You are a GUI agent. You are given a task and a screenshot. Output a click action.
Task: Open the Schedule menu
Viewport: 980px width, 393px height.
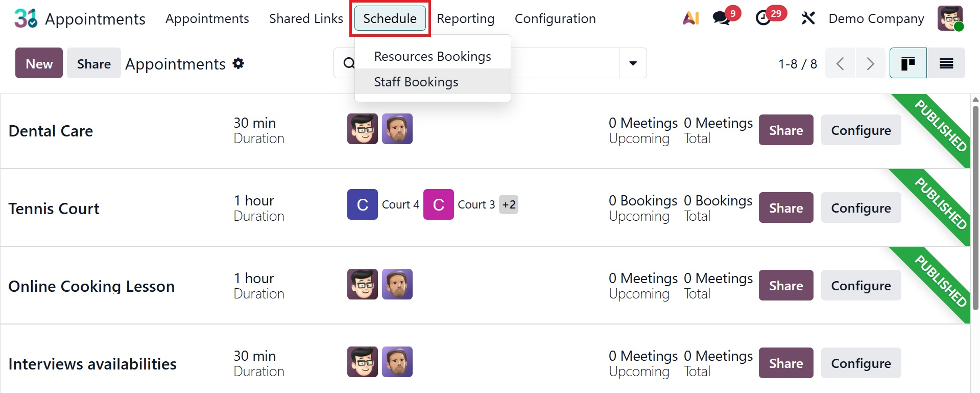click(x=390, y=18)
